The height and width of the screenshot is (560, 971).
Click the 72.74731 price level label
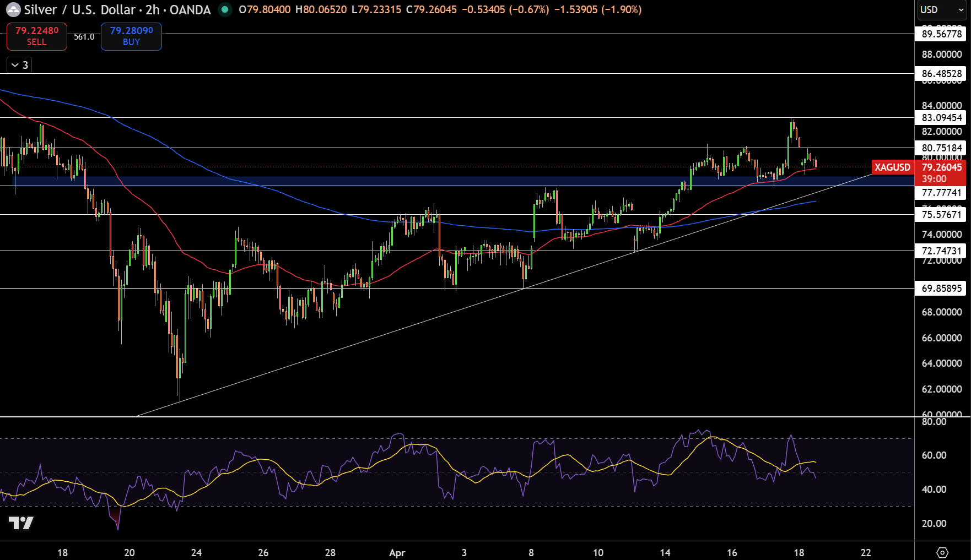point(941,251)
